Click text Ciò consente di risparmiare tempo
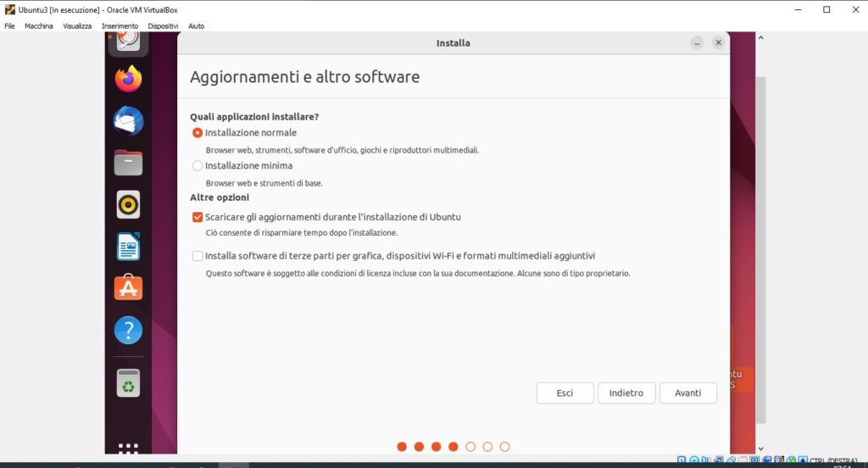Viewport: 868px width, 468px height. [x=302, y=232]
